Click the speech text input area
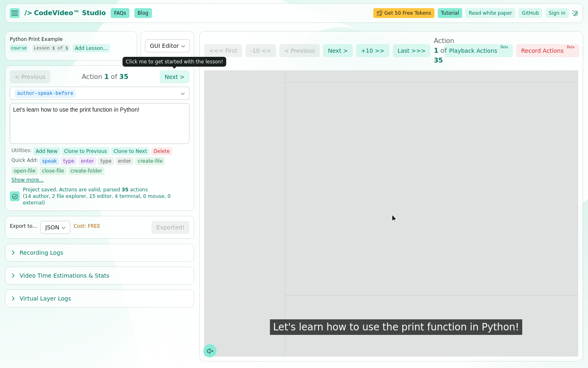This screenshot has height=368, width=588. 100,123
